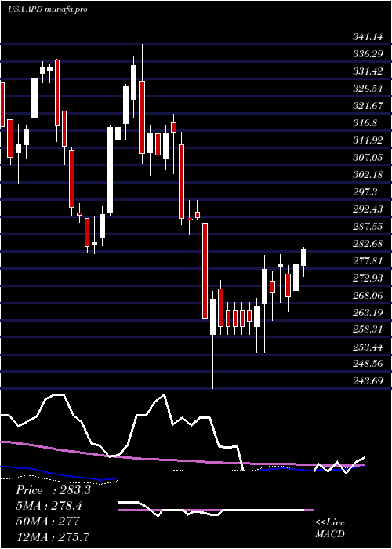This screenshot has height=549, width=392.
Task: Click the 5MA : 278.4 readout
Action: click(51, 505)
